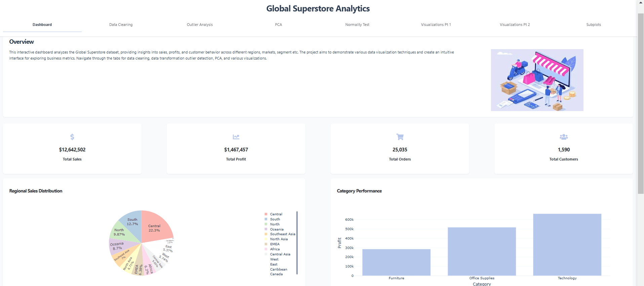
Task: Click the people Total Customers icon
Action: [x=564, y=137]
